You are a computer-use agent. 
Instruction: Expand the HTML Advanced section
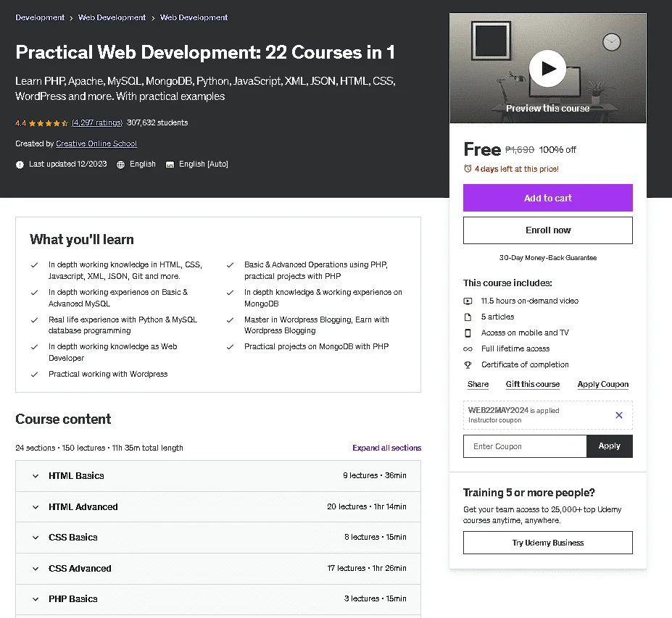[218, 506]
